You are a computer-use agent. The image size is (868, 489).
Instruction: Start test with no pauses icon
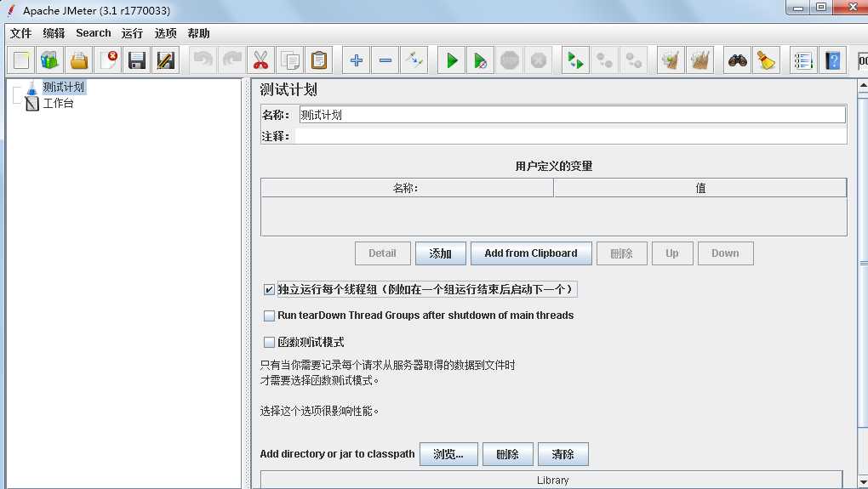[481, 60]
